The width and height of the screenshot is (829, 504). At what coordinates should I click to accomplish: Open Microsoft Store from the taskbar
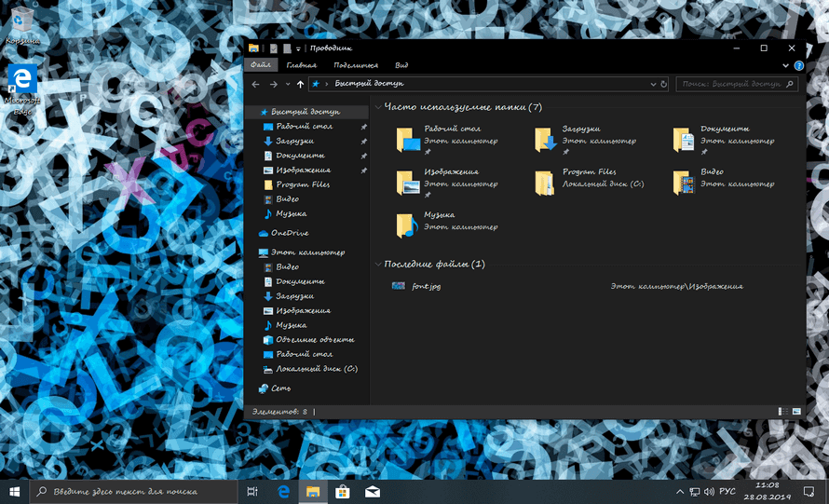click(x=343, y=492)
